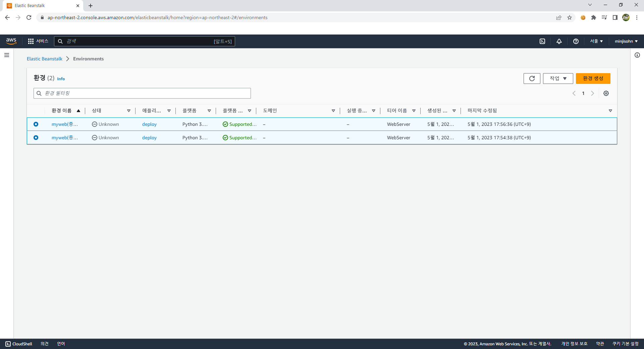The image size is (644, 349).
Task: Sort by 마지막 수정됨 column
Action: click(540, 111)
